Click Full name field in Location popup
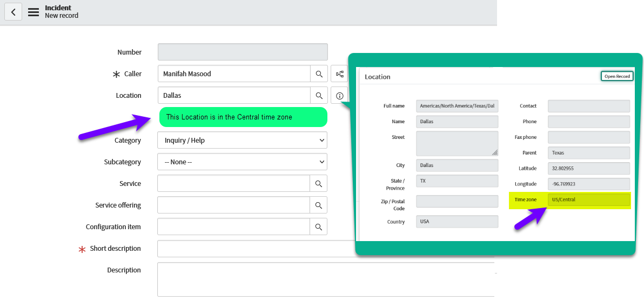 pos(457,105)
